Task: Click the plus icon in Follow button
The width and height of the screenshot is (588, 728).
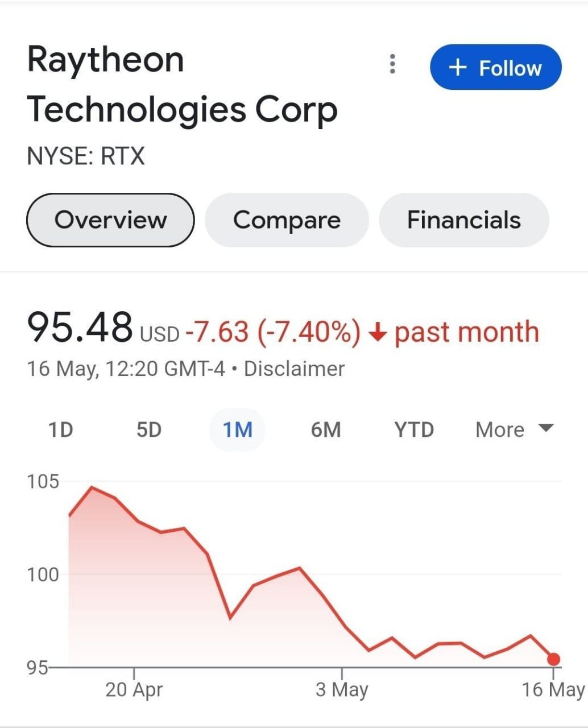Action: click(458, 68)
